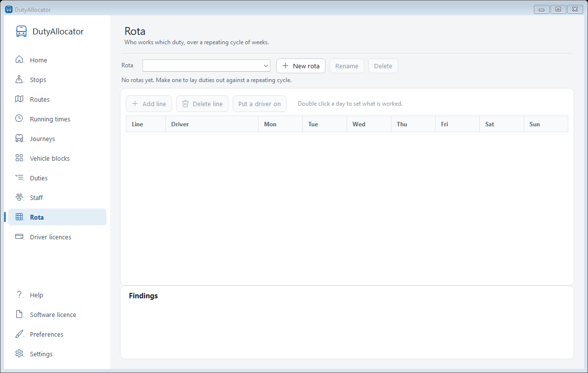Viewport: 588px width, 373px height.
Task: Click the Tue column header
Action: click(x=325, y=124)
